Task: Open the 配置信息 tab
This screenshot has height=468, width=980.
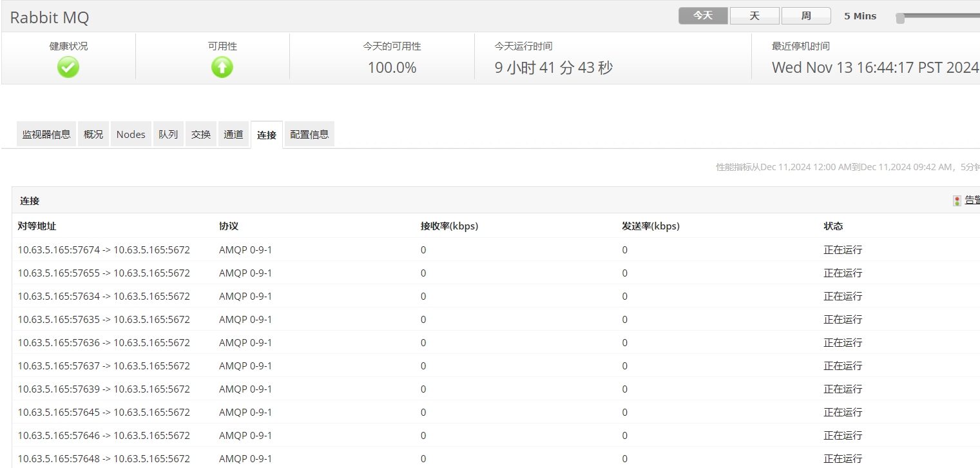Action: point(309,134)
